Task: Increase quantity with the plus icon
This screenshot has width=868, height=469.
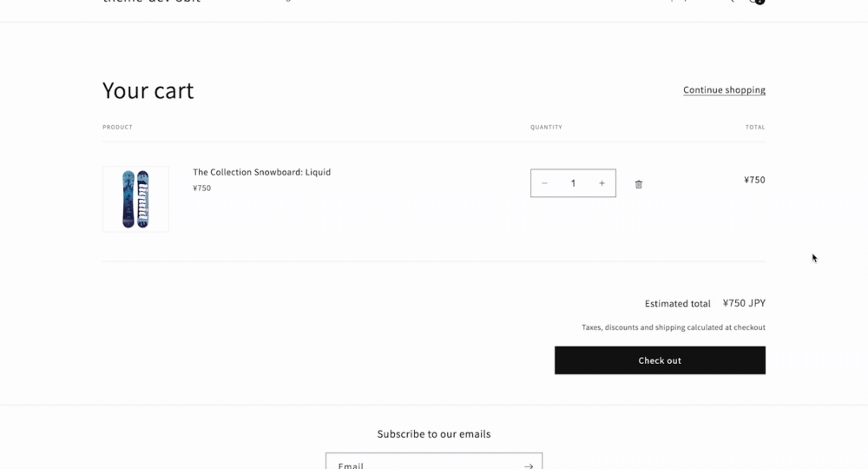Action: (602, 183)
